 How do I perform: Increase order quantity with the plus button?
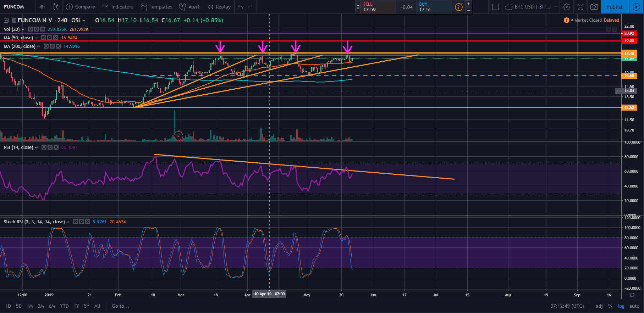[x=469, y=4]
